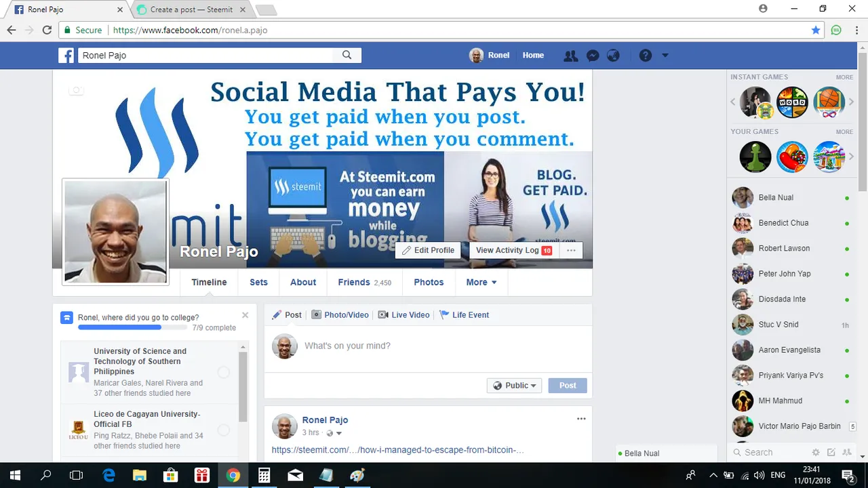868x488 pixels.
Task: Click the Facebook search input field
Action: 205,56
